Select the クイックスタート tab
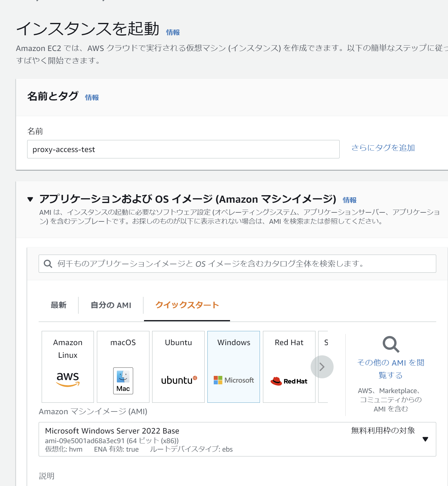This screenshot has width=448, height=486. click(187, 305)
